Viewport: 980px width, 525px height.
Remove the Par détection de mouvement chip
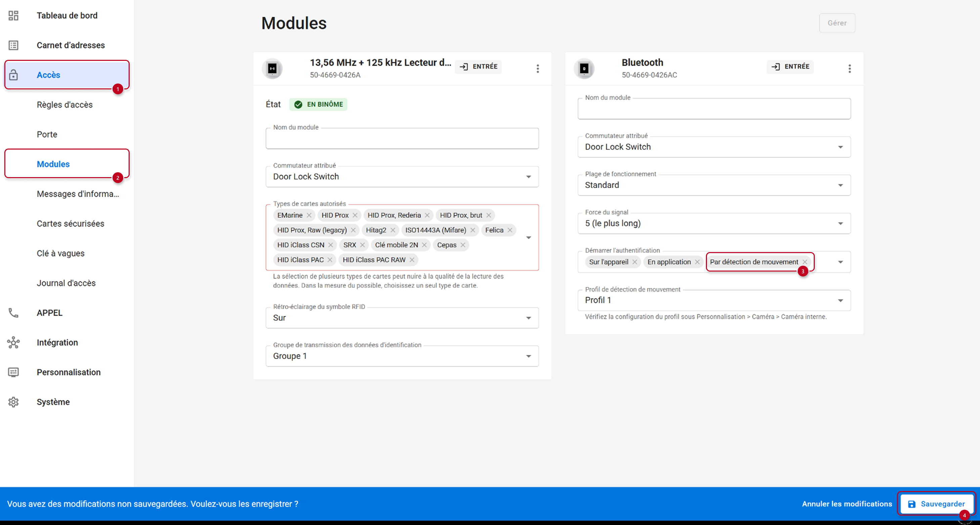[805, 262]
